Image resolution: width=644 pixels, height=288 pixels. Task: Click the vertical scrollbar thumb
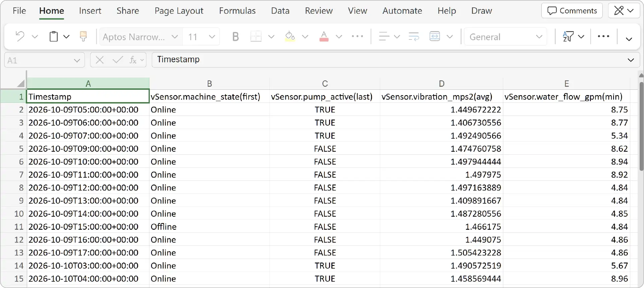coord(641,126)
